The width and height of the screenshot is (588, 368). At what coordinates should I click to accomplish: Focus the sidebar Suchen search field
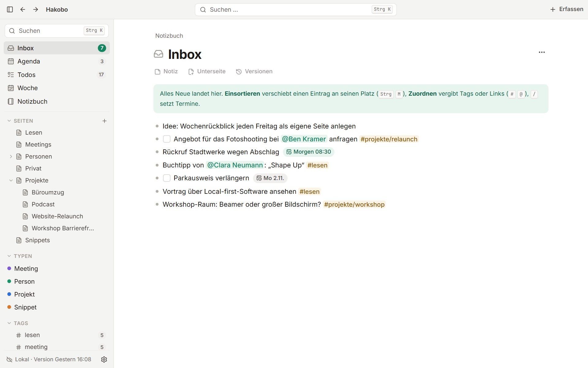57,31
